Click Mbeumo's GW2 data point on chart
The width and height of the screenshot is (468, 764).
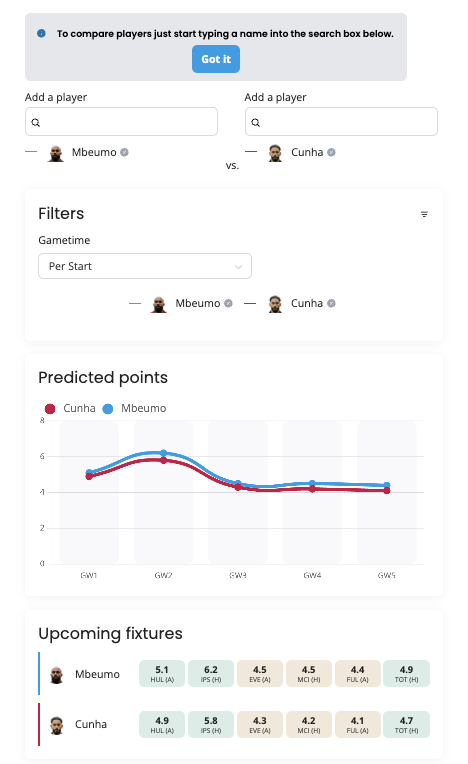(x=164, y=453)
